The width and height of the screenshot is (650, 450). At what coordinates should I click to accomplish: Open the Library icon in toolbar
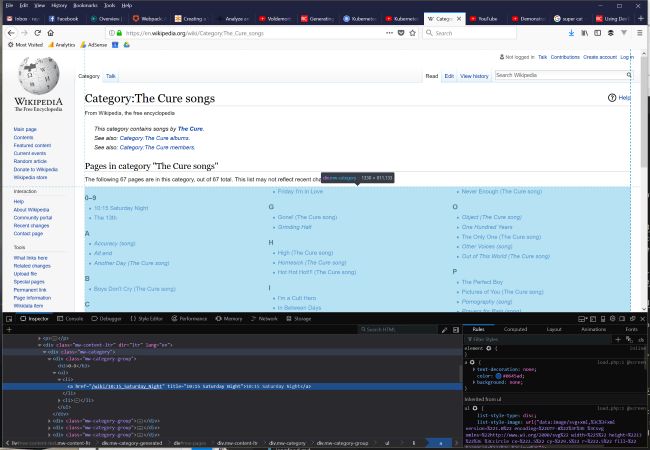tap(585, 33)
